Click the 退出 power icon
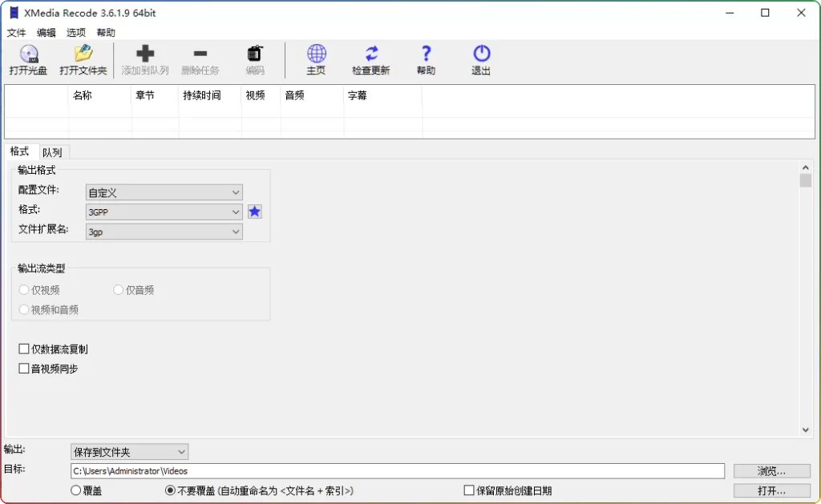The height and width of the screenshot is (504, 821). (x=481, y=54)
